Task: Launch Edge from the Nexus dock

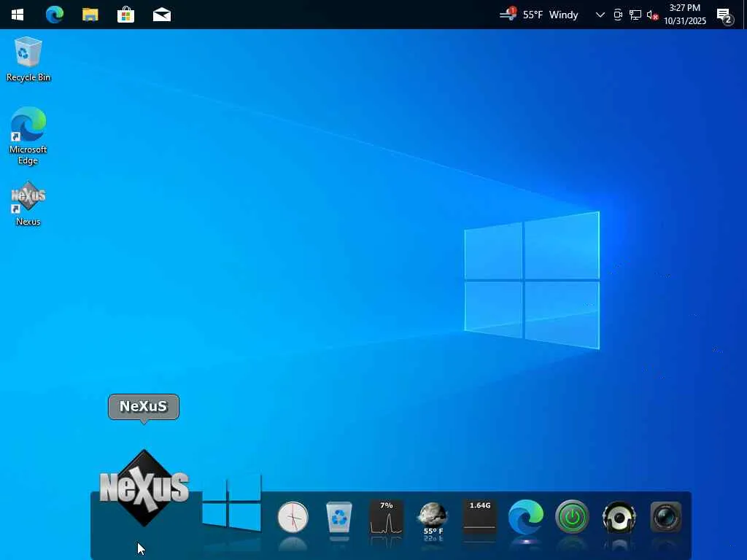Action: [526, 517]
